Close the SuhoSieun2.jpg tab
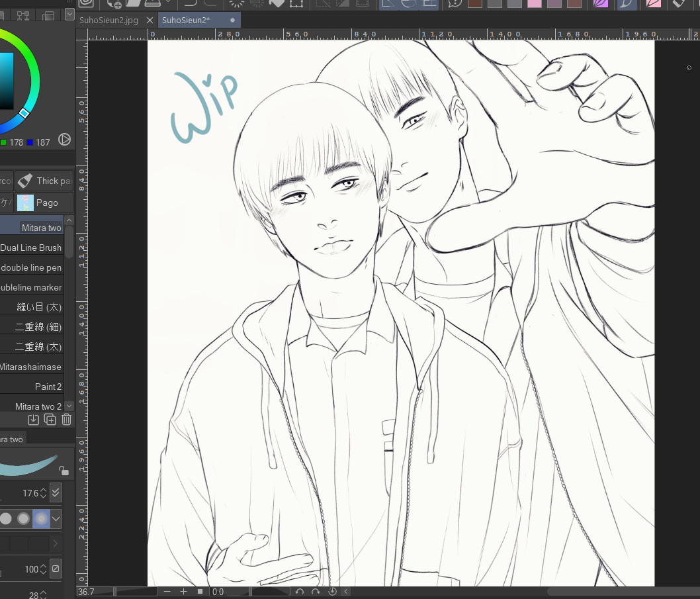This screenshot has width=700, height=599. tap(150, 20)
